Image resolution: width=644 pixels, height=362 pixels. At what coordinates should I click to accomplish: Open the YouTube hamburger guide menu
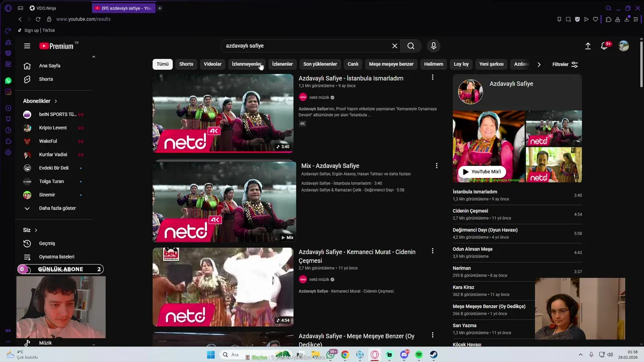pyautogui.click(x=27, y=46)
